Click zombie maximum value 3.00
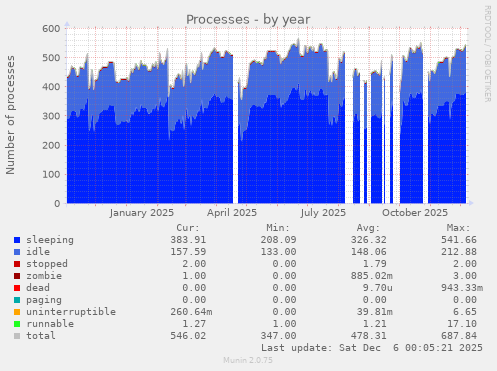 pos(465,276)
